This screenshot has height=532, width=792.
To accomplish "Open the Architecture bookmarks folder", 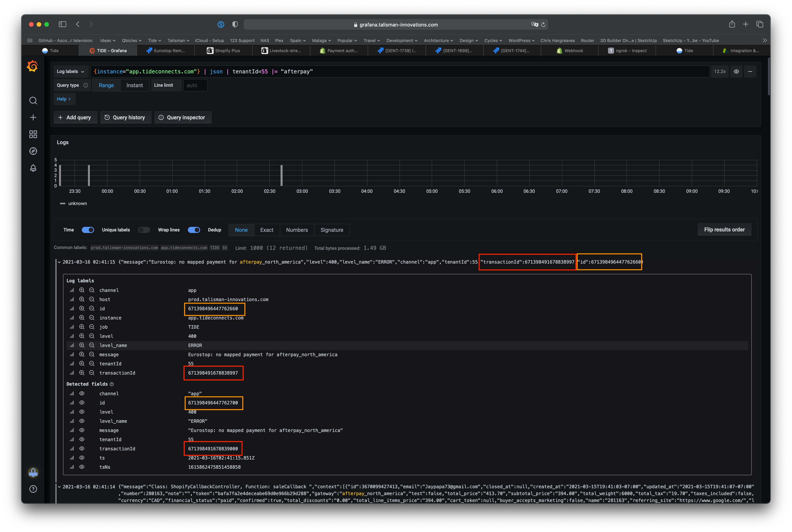I will 438,40.
